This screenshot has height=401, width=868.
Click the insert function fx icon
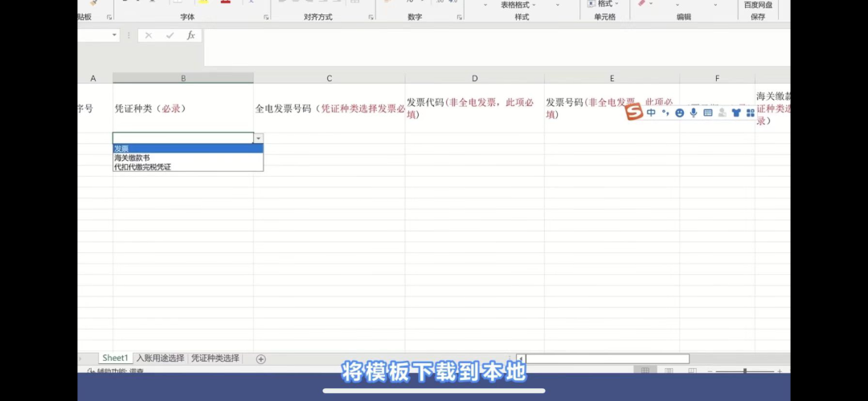click(x=190, y=35)
